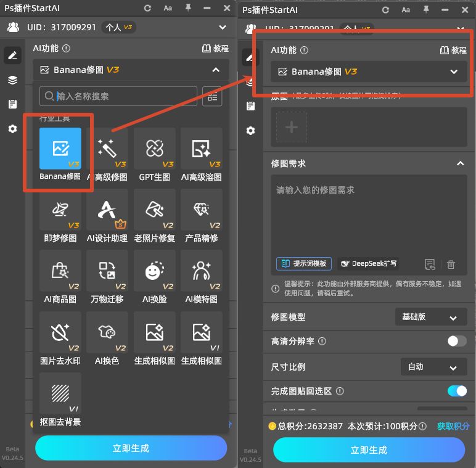
Task: Open the 产品精修 tool tile
Action: (x=202, y=210)
